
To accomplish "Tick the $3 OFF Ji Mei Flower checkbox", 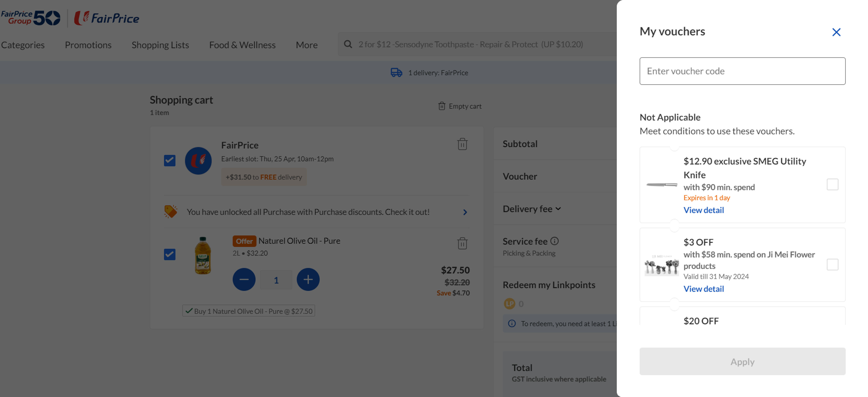I will tap(832, 265).
